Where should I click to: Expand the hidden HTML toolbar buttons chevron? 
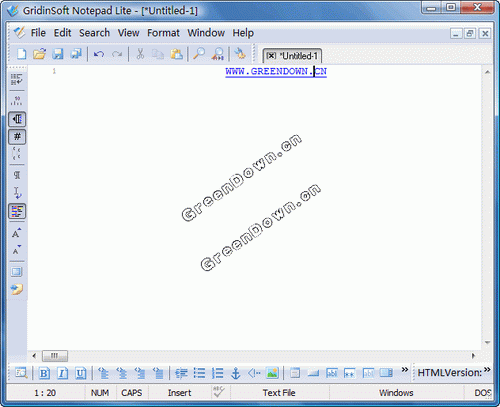pos(405,369)
